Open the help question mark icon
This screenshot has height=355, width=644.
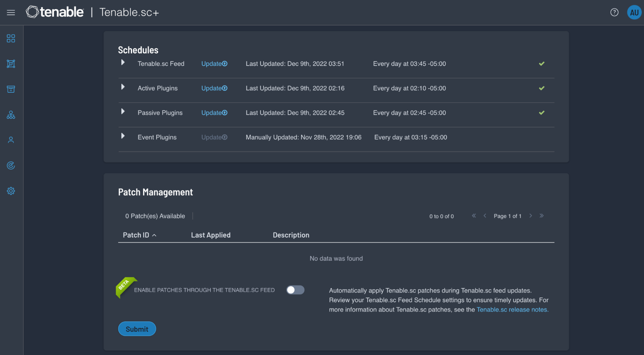(614, 13)
